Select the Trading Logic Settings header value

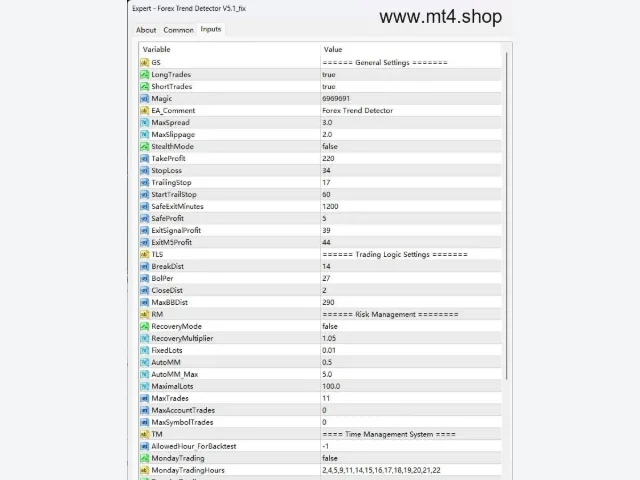(x=395, y=254)
